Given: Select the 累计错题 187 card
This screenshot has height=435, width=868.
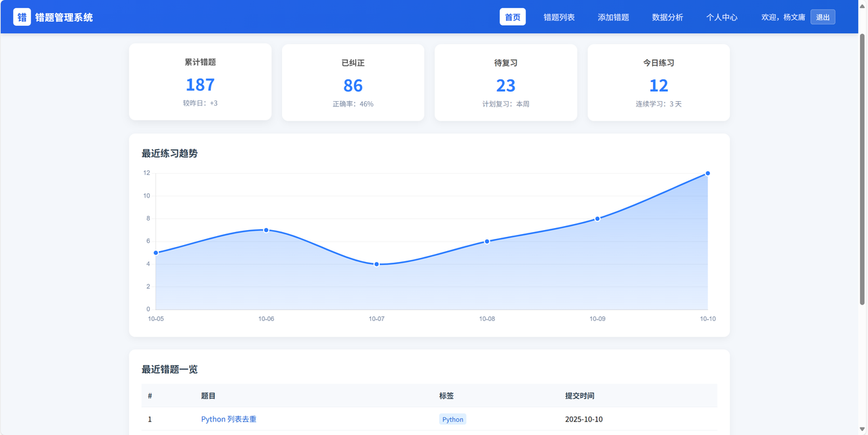Looking at the screenshot, I should (x=200, y=82).
